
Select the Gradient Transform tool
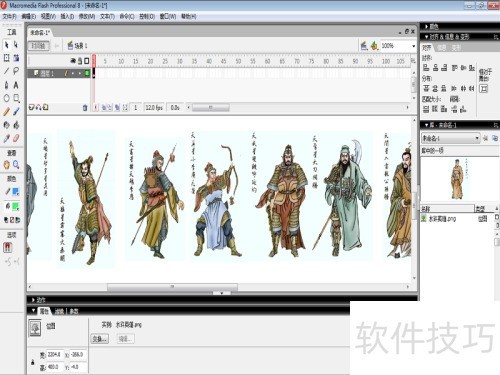[x=16, y=58]
